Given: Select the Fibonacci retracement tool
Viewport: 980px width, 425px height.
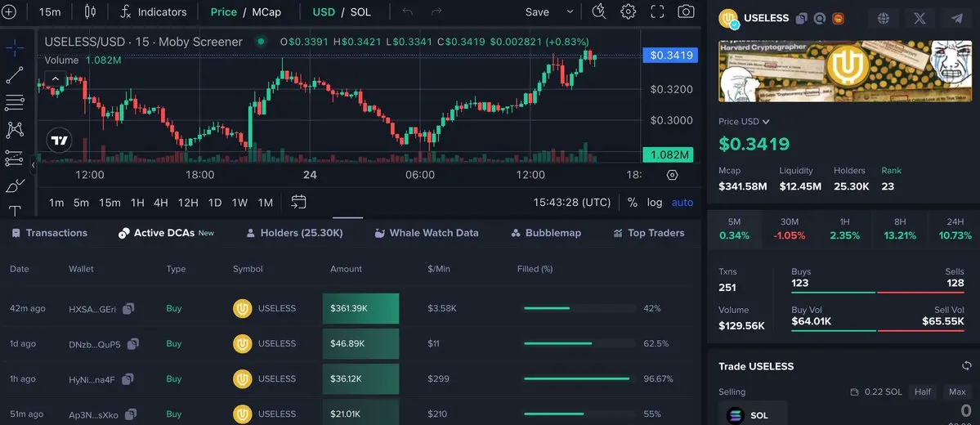Looking at the screenshot, I should pyautogui.click(x=15, y=102).
